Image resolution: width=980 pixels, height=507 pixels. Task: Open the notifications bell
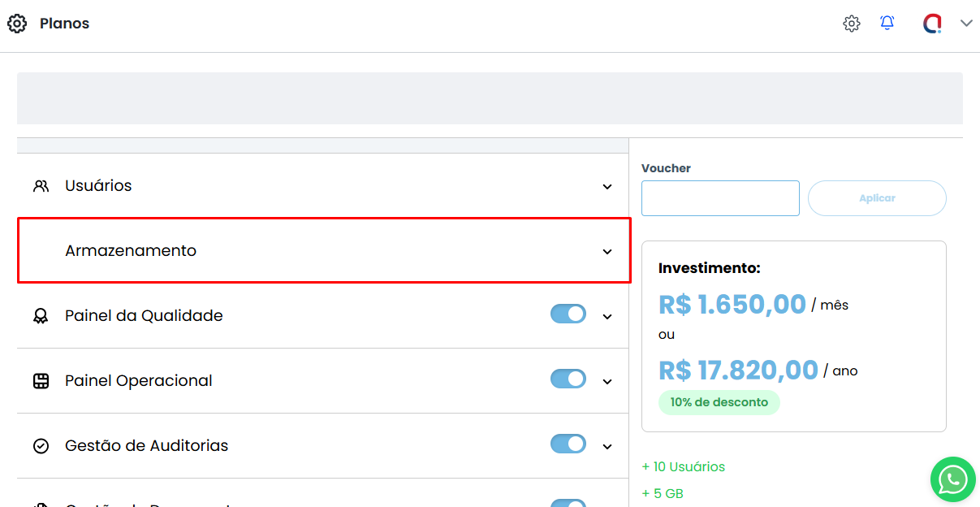coord(887,24)
